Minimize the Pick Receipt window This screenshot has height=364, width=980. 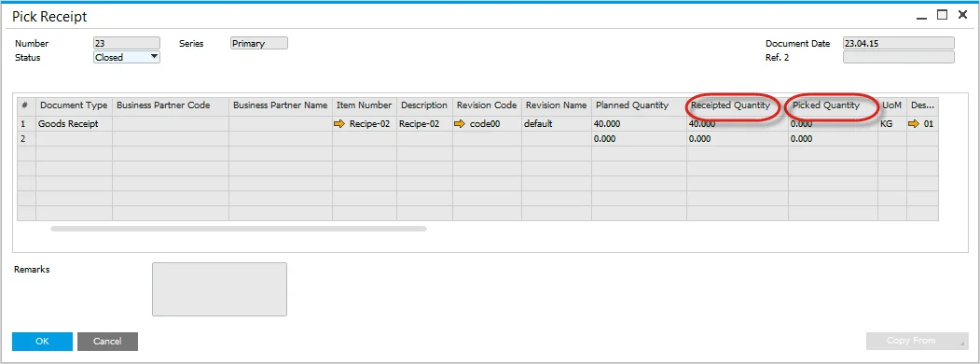point(922,17)
